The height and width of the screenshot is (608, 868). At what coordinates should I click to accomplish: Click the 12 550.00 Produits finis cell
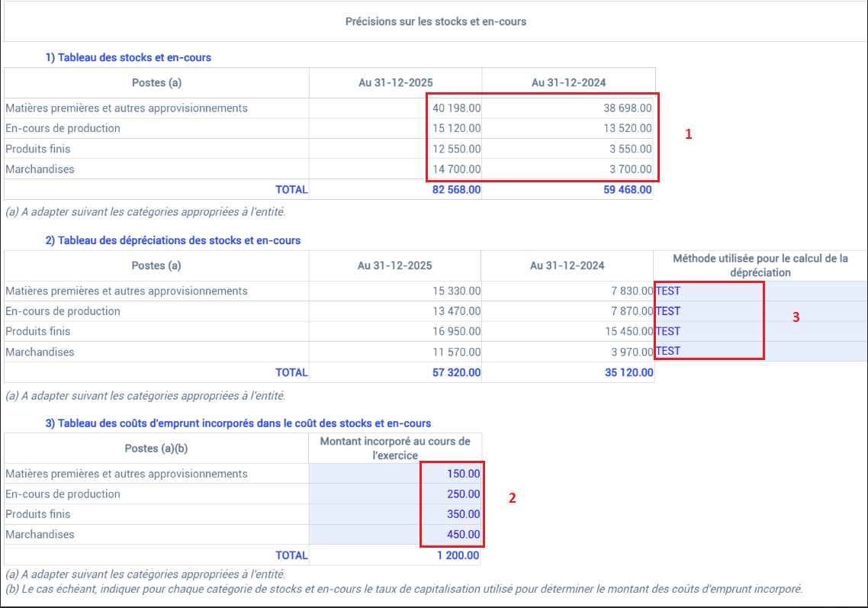[396, 149]
